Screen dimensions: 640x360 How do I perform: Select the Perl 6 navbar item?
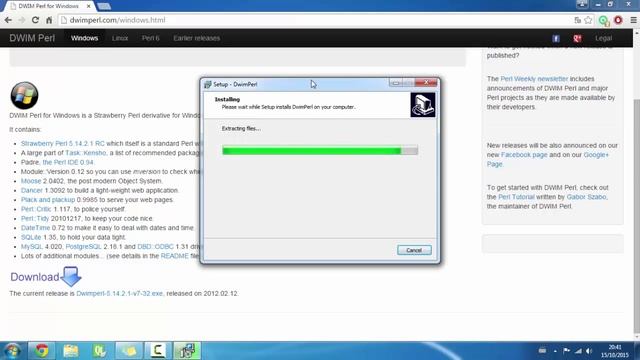point(151,38)
